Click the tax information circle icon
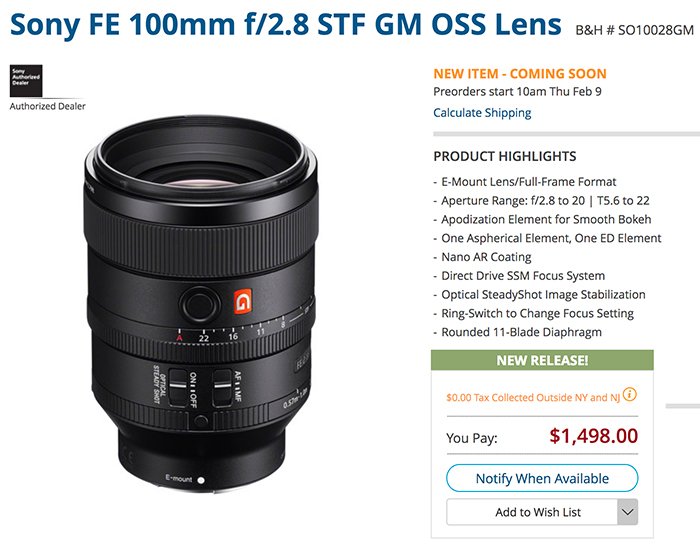The image size is (700, 556). [630, 396]
